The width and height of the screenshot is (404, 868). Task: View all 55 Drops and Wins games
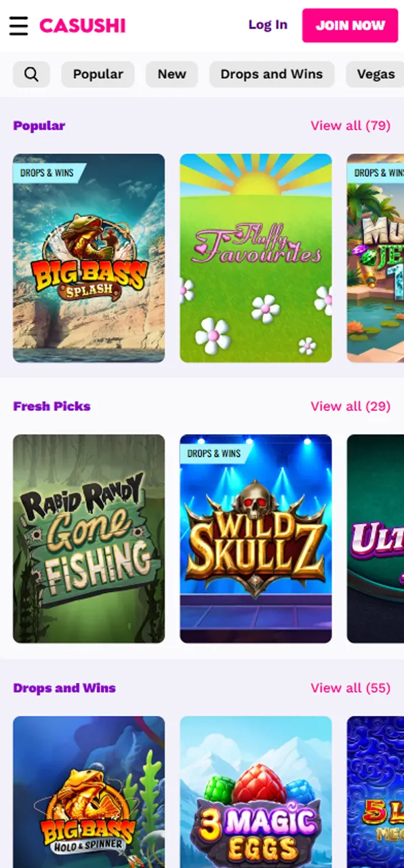coord(350,688)
